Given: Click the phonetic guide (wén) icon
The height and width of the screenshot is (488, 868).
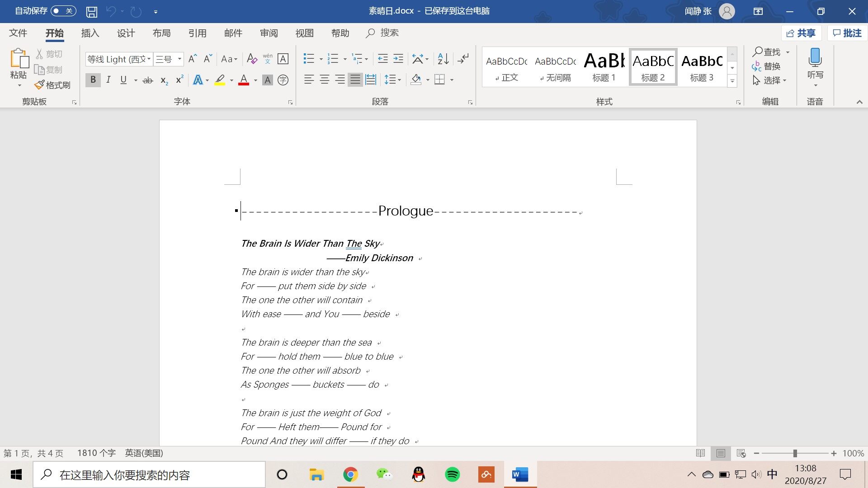Looking at the screenshot, I should [x=268, y=59].
